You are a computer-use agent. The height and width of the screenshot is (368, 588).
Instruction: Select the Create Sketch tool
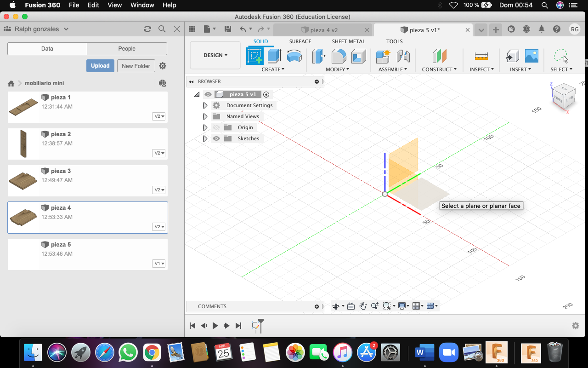point(255,56)
